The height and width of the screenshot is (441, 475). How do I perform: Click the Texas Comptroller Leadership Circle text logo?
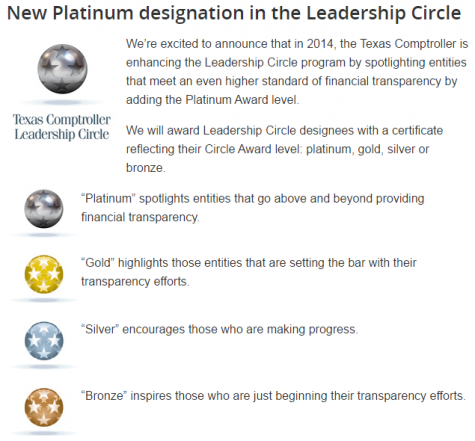[62, 127]
